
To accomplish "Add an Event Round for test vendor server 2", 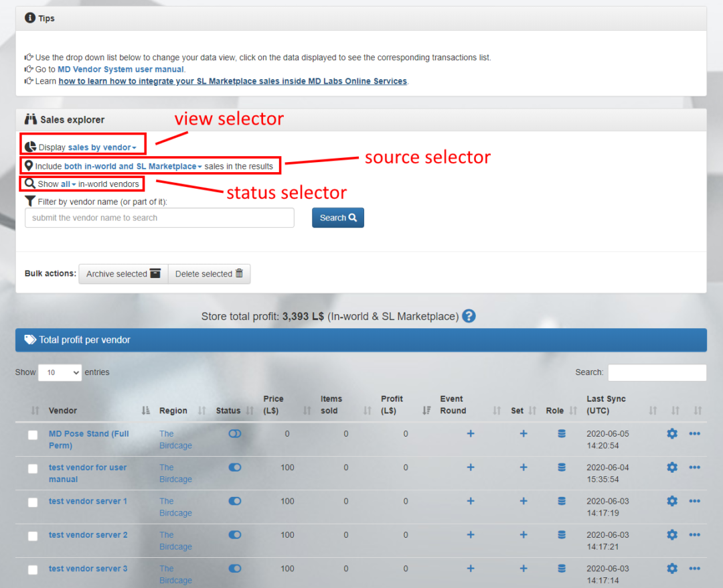I will pyautogui.click(x=470, y=535).
